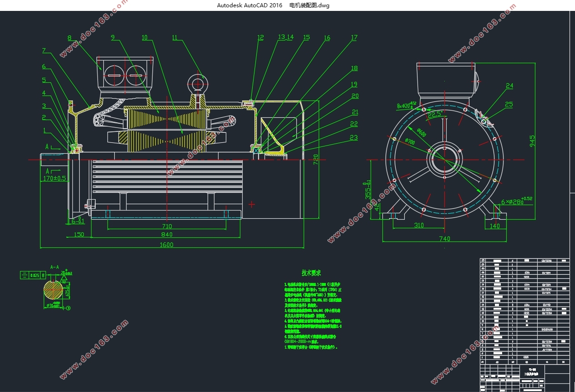Click the 710 dimension text
The height and width of the screenshot is (392, 575).
click(167, 226)
